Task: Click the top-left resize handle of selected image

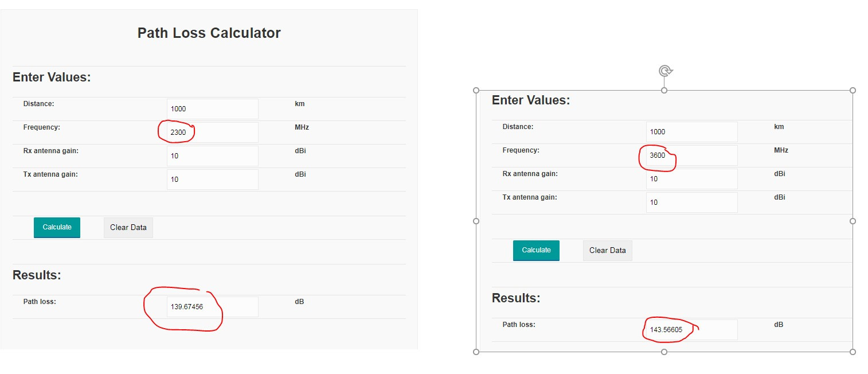Action: pyautogui.click(x=476, y=91)
